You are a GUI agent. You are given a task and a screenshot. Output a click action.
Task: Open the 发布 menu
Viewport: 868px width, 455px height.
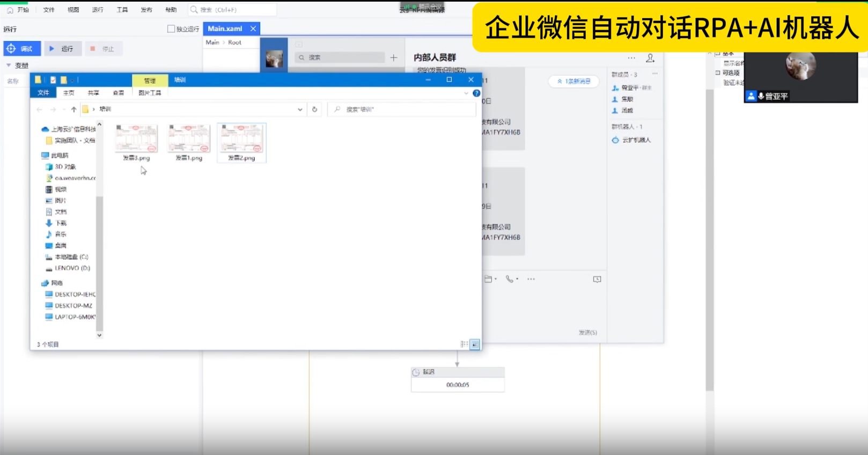(x=146, y=10)
